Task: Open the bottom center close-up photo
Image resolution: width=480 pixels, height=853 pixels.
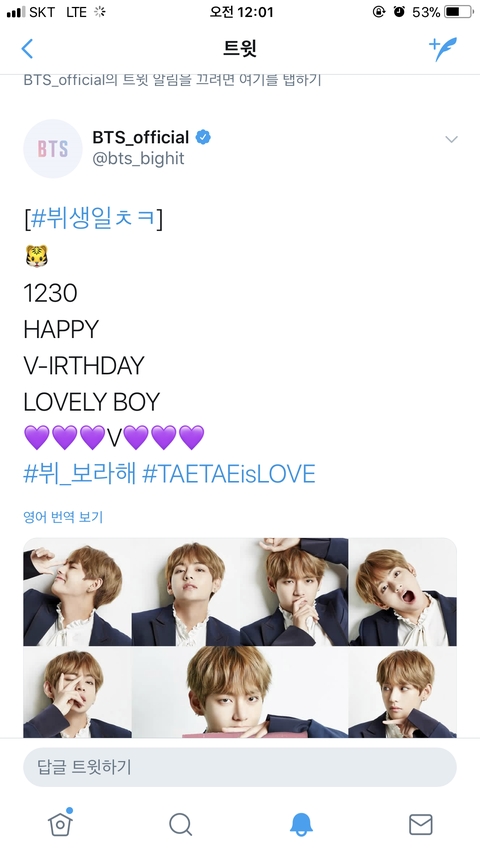Action: pyautogui.click(x=239, y=692)
